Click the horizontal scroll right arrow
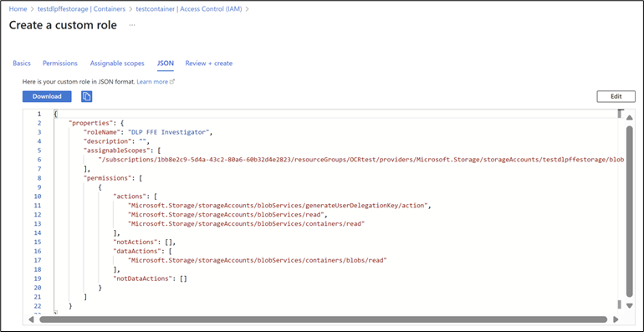 click(x=616, y=319)
